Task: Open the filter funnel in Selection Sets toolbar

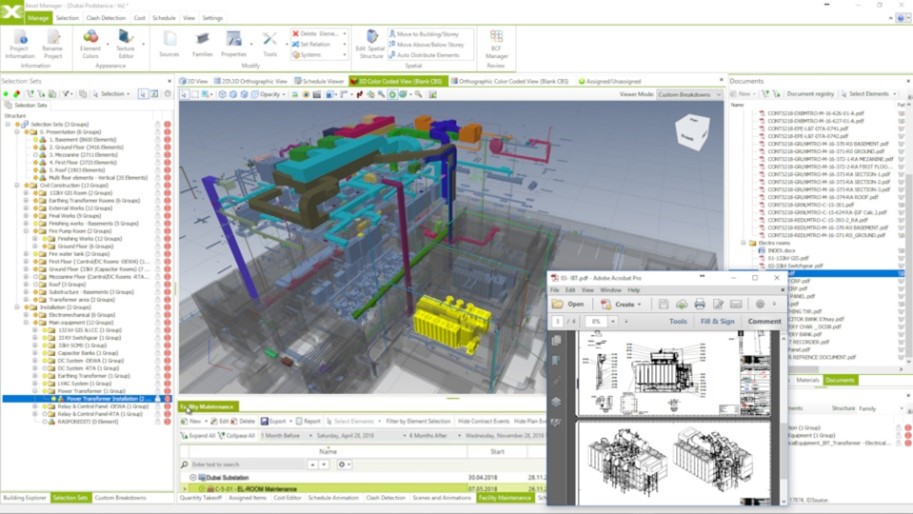Action: (66, 94)
